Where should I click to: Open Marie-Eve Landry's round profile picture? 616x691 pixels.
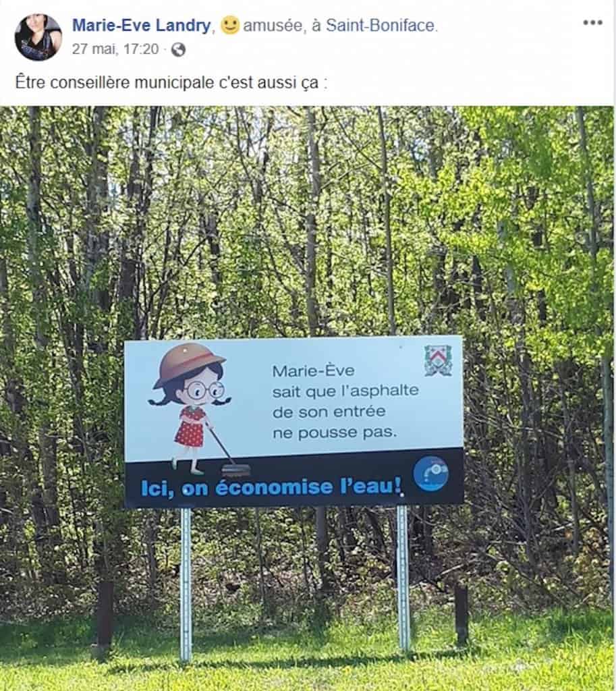(38, 37)
